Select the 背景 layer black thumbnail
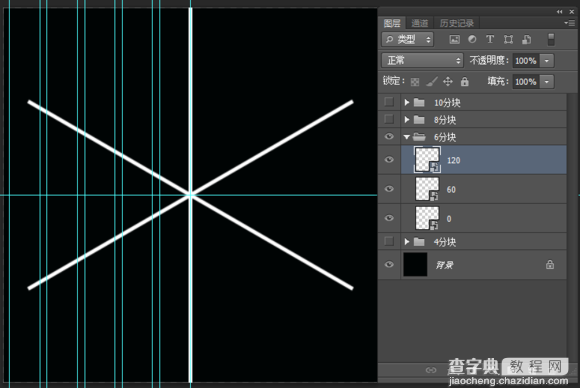The width and height of the screenshot is (580, 388). (415, 264)
